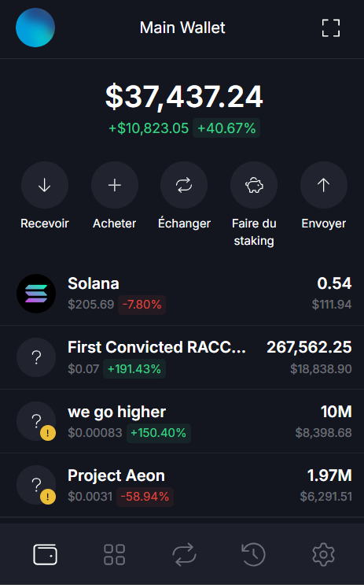Click the $37,437.24 total balance
This screenshot has height=588, width=364.
point(184,97)
